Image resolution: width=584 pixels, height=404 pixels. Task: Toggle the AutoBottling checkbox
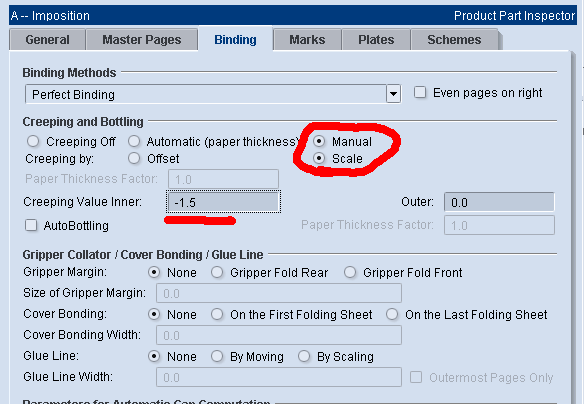[x=31, y=225]
